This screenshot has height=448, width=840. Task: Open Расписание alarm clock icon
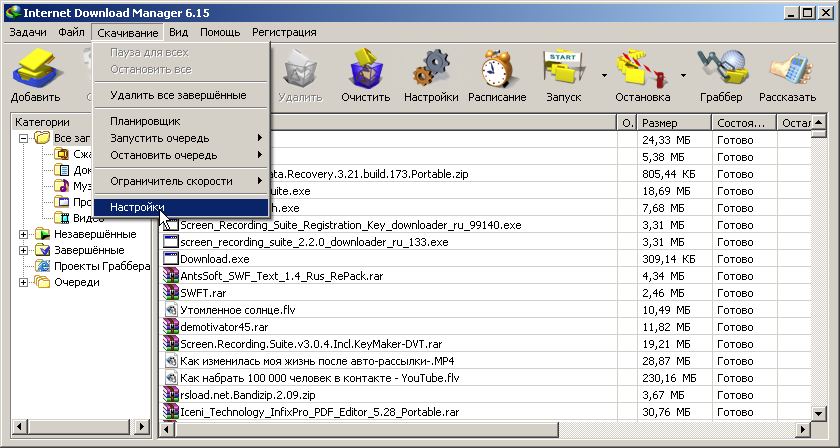[x=497, y=68]
